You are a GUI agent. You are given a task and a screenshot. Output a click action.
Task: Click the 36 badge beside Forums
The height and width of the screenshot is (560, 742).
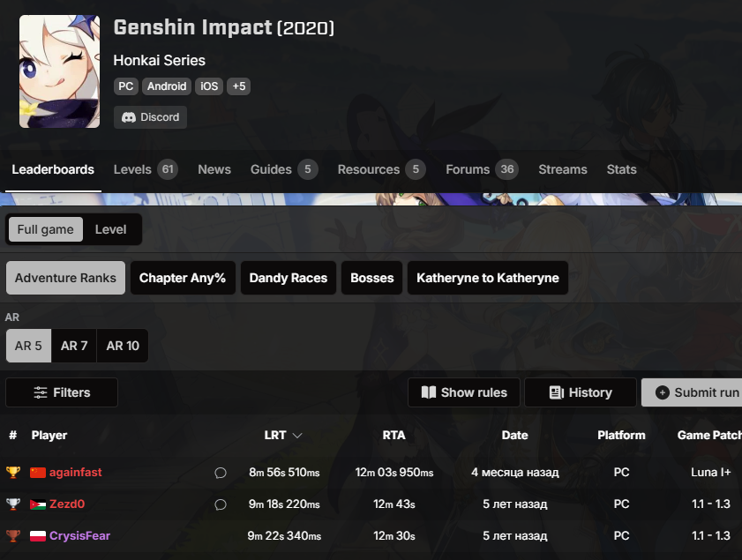tap(507, 169)
